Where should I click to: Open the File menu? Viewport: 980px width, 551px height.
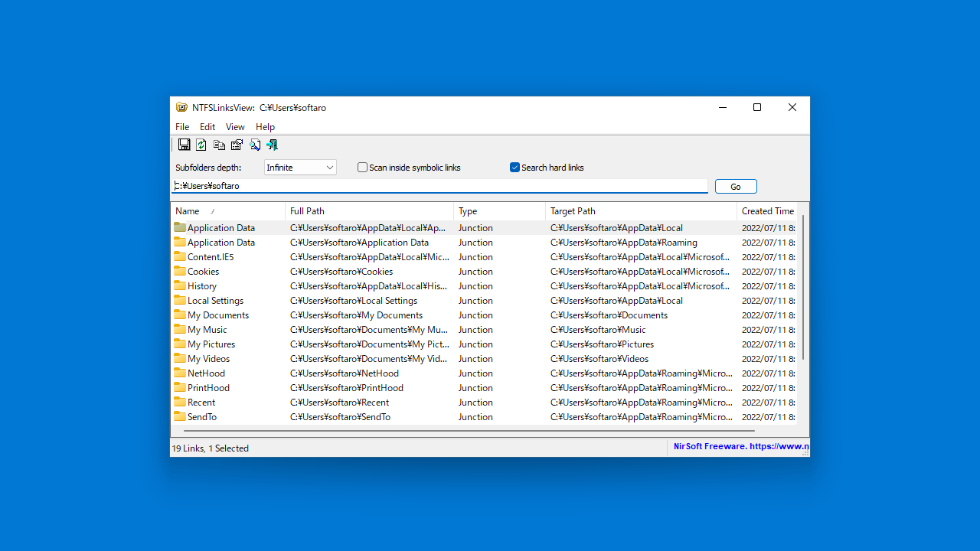click(x=182, y=127)
